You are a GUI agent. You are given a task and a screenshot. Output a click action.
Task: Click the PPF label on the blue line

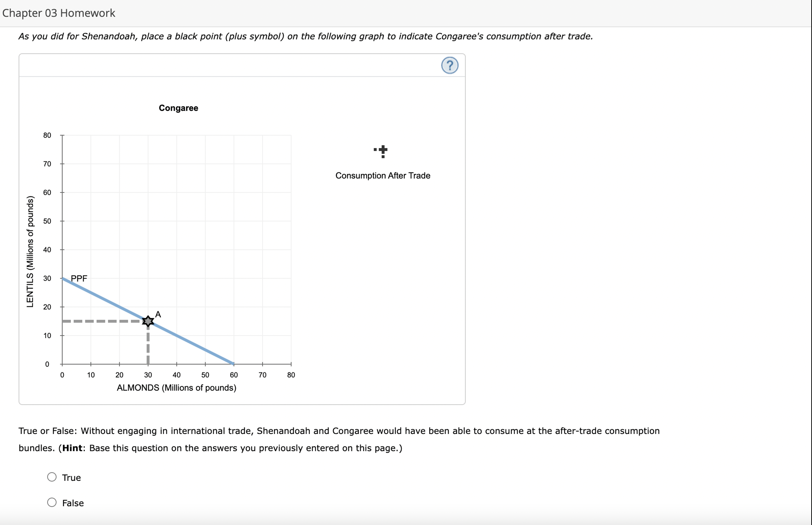coord(79,278)
